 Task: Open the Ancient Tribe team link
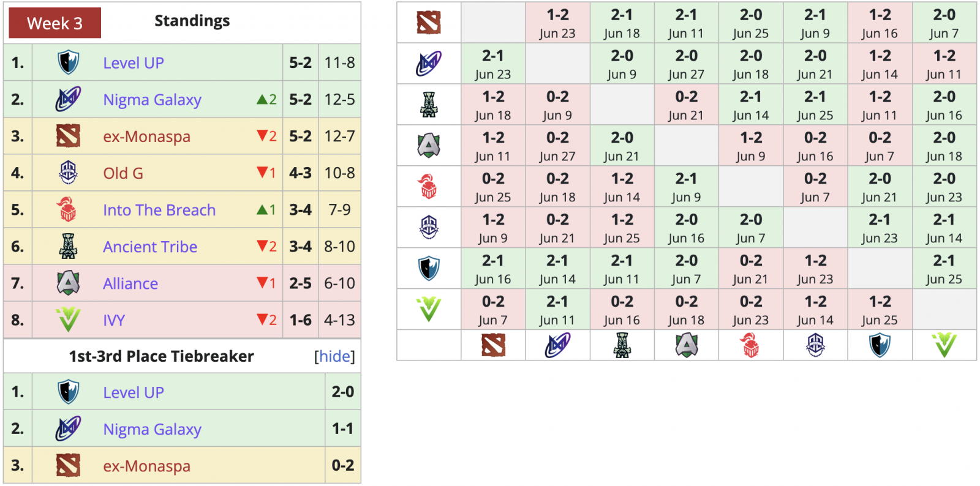tap(150, 247)
